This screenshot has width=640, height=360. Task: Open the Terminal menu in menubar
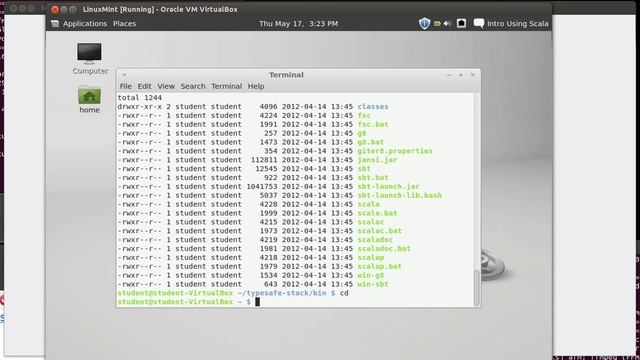pyautogui.click(x=227, y=86)
